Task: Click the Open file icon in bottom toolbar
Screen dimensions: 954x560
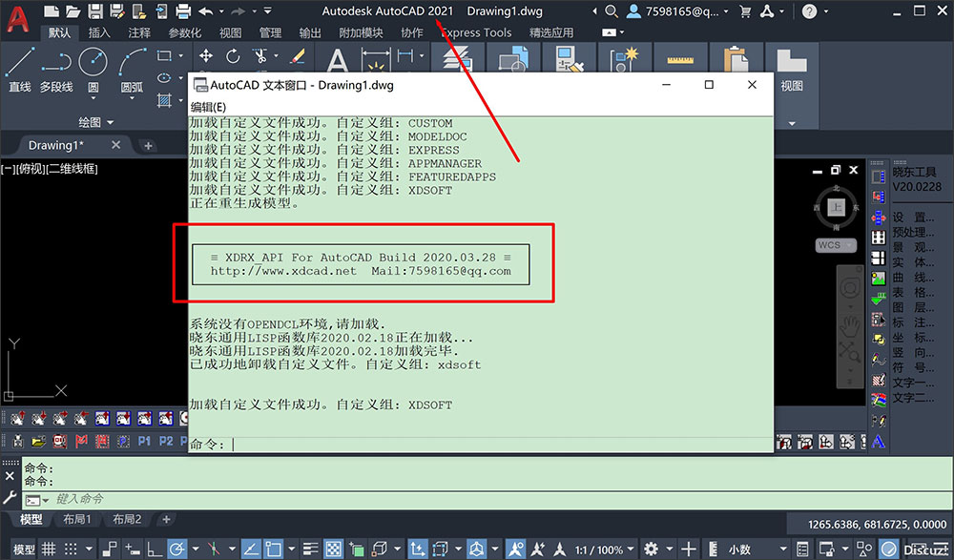Action: tap(38, 441)
